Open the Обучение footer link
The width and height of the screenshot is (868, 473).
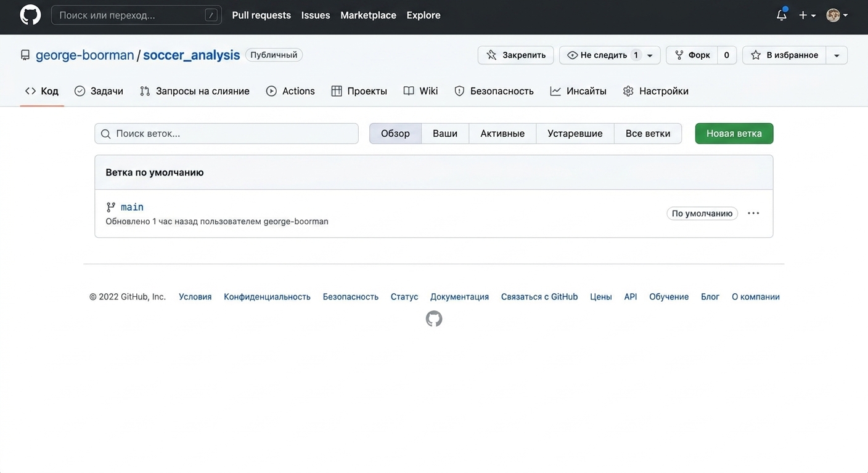click(669, 297)
